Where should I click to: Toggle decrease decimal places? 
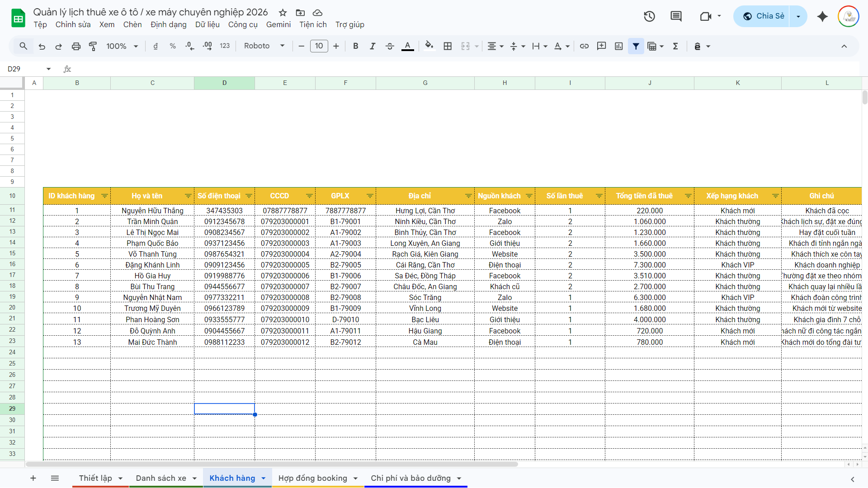click(189, 46)
